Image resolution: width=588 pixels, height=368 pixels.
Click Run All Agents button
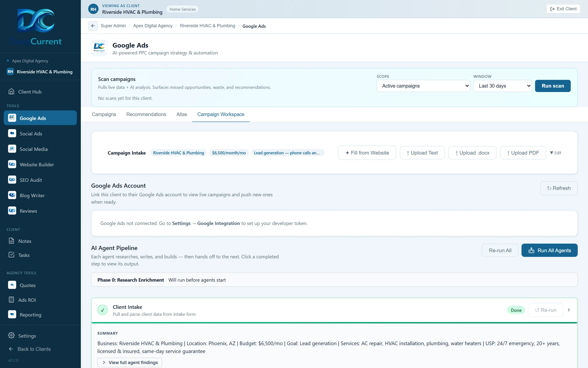click(550, 250)
